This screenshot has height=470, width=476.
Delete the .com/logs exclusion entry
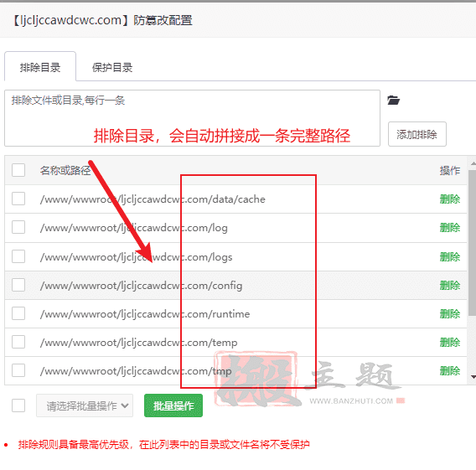click(450, 256)
